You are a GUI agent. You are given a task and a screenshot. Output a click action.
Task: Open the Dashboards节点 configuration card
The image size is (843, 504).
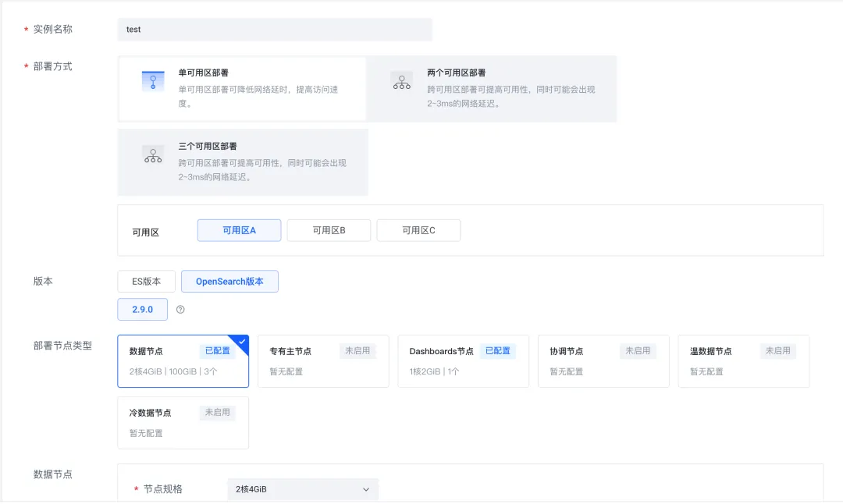point(463,361)
